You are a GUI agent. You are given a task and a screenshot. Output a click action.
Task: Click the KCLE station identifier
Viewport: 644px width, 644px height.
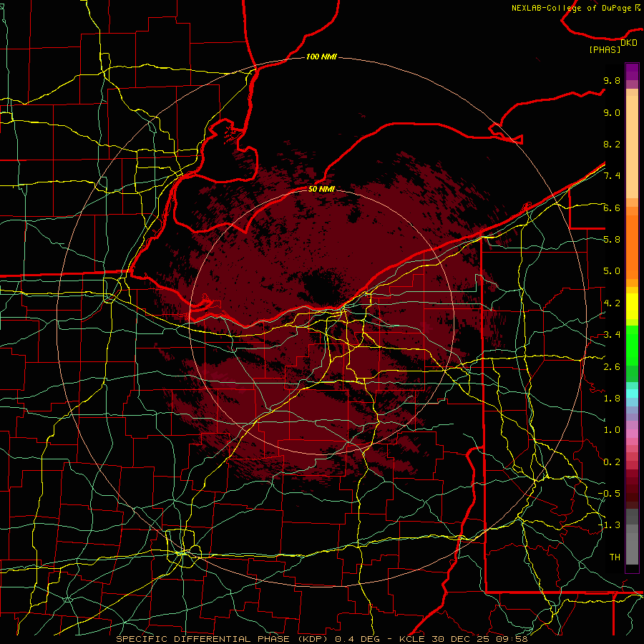[413, 639]
